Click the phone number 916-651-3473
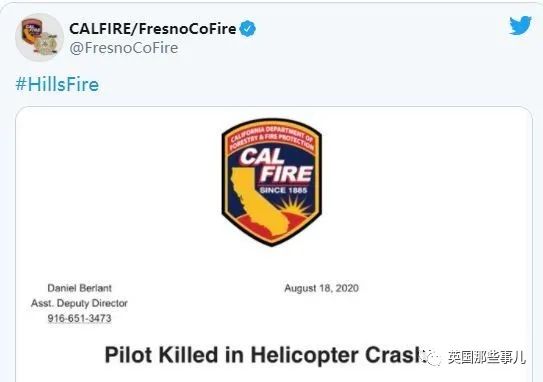Image resolution: width=543 pixels, height=382 pixels. (x=79, y=318)
